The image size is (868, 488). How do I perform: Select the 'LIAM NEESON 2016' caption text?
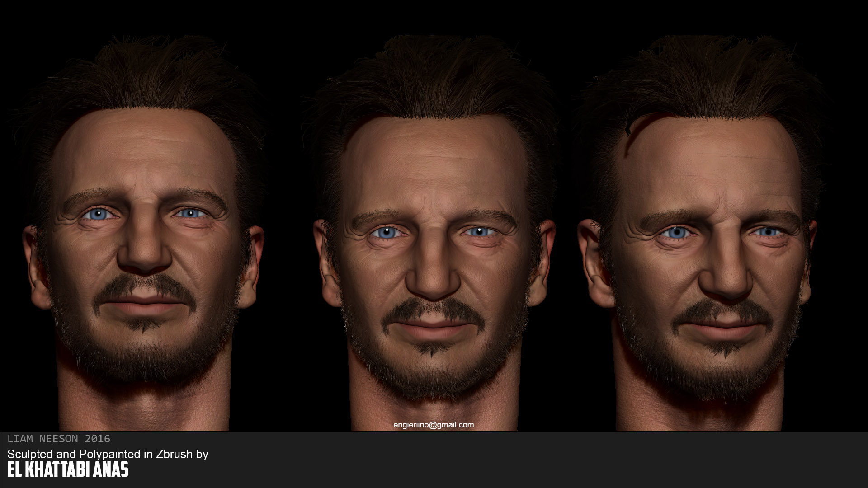pyautogui.click(x=59, y=439)
